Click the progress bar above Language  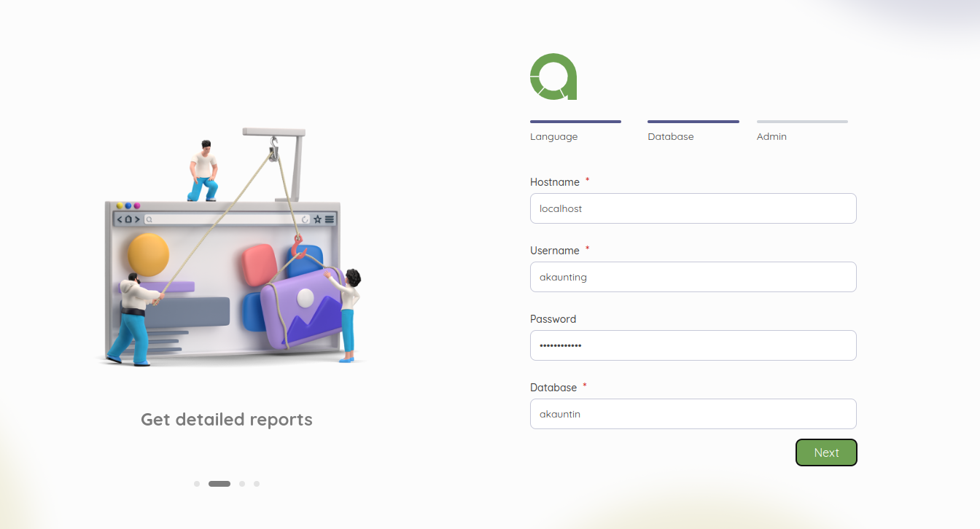click(575, 122)
